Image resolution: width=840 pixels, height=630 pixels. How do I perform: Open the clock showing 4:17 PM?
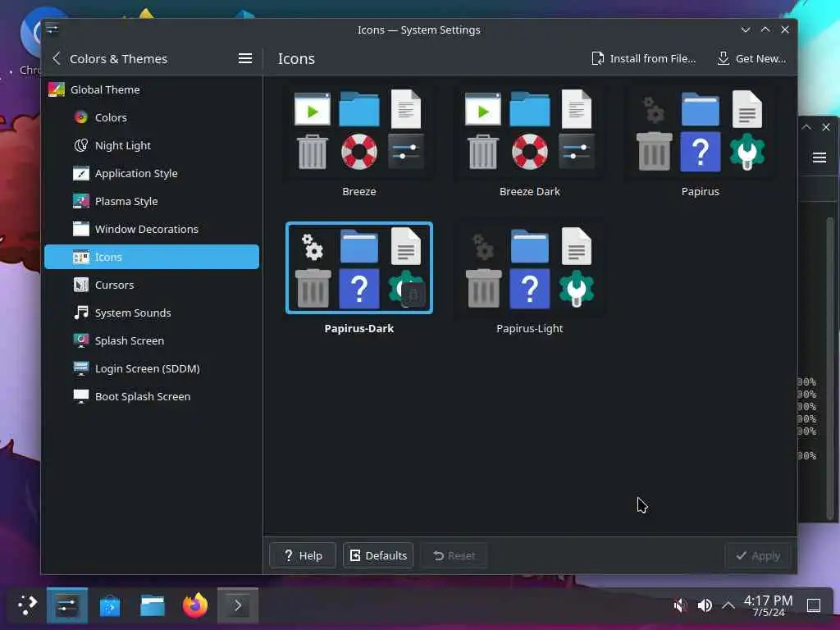768,605
